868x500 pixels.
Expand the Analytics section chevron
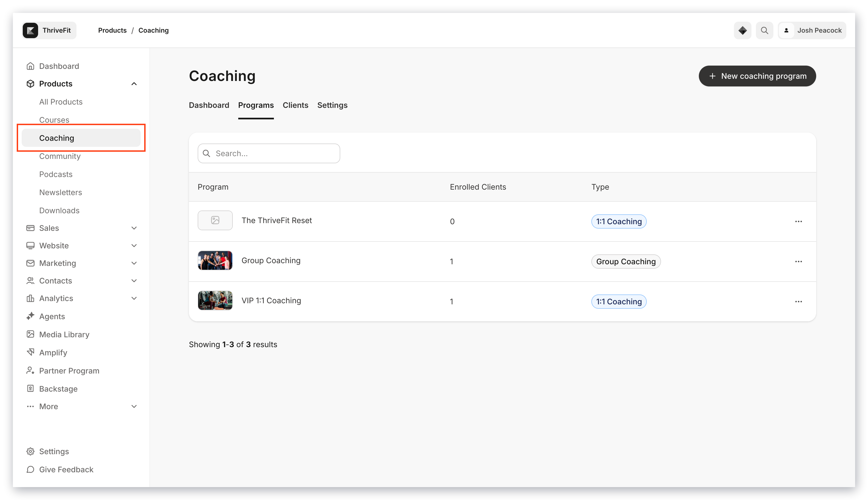click(x=134, y=298)
